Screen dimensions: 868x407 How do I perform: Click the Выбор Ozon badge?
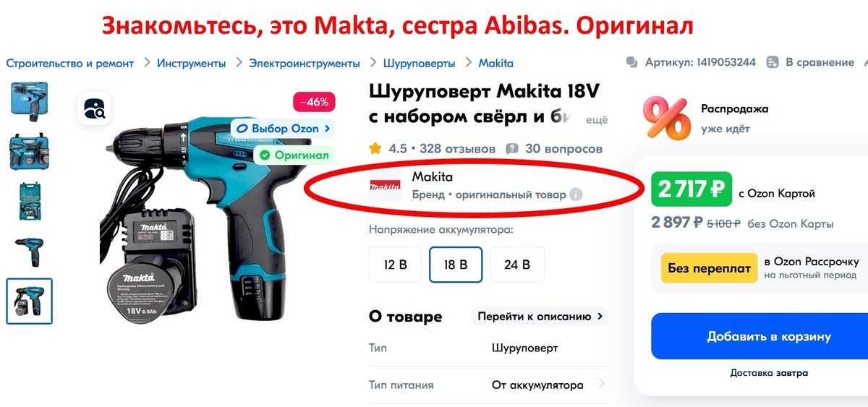(284, 129)
